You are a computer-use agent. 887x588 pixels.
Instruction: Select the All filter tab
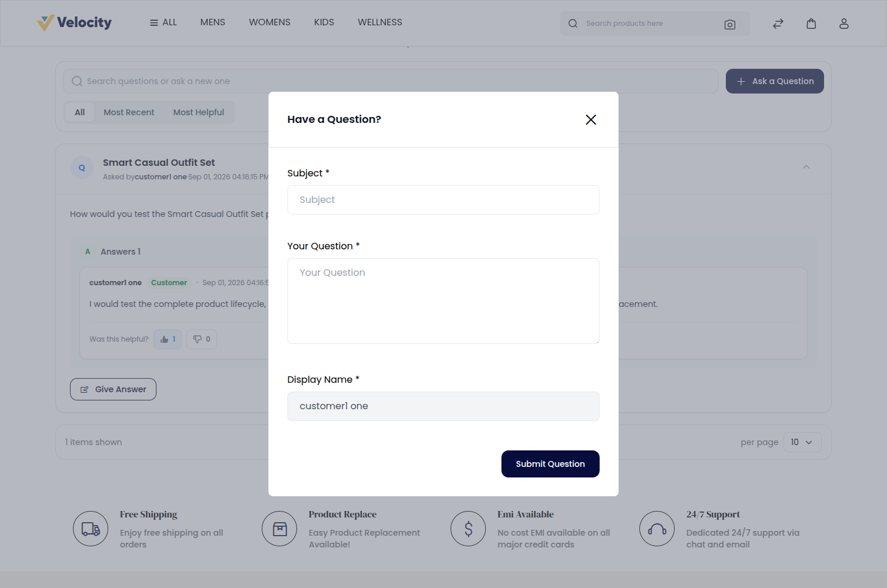click(80, 112)
